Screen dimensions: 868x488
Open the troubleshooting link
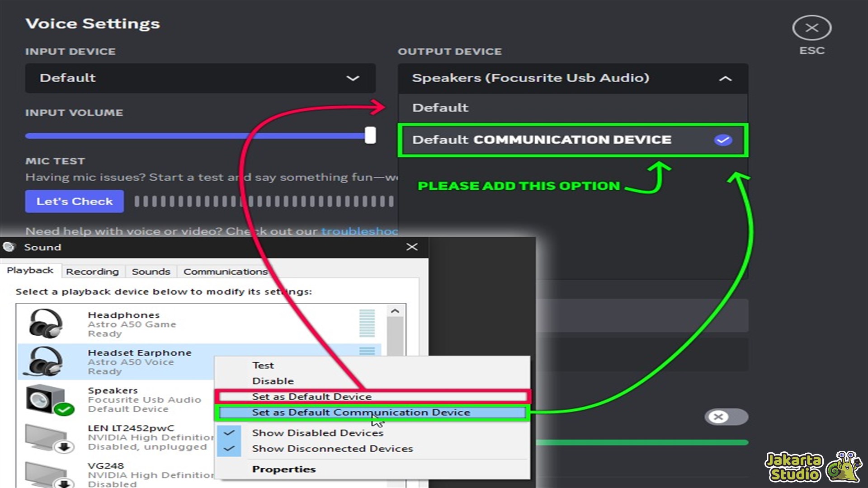pyautogui.click(x=359, y=231)
